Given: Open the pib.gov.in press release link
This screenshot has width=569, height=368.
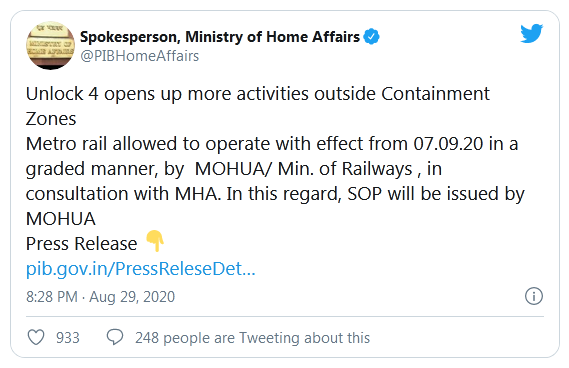Looking at the screenshot, I should click(x=141, y=269).
